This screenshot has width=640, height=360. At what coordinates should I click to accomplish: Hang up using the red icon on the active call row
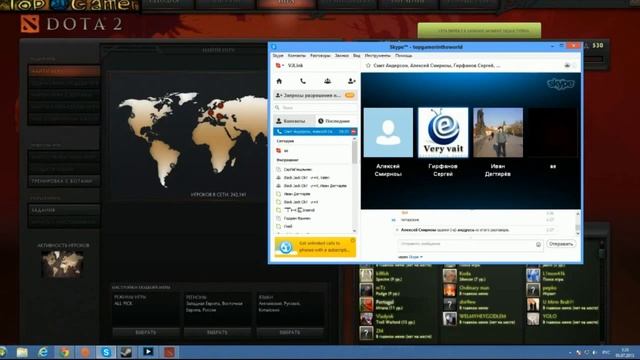(353, 132)
